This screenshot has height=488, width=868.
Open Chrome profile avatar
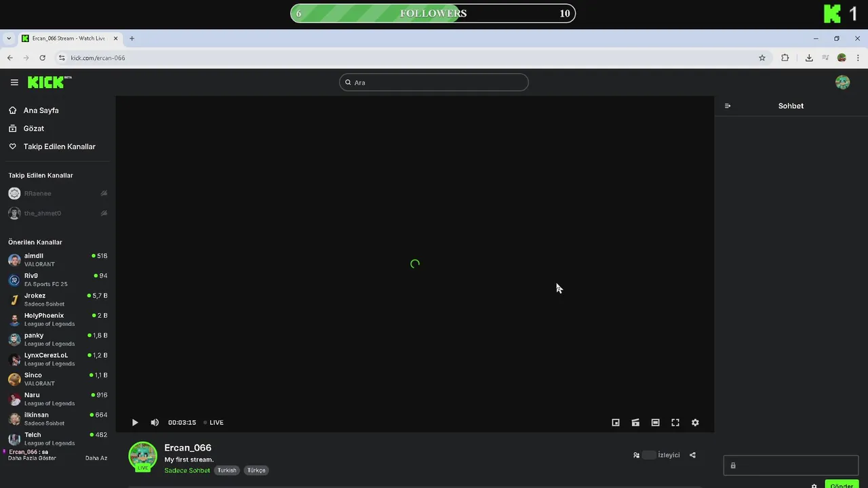tap(842, 58)
